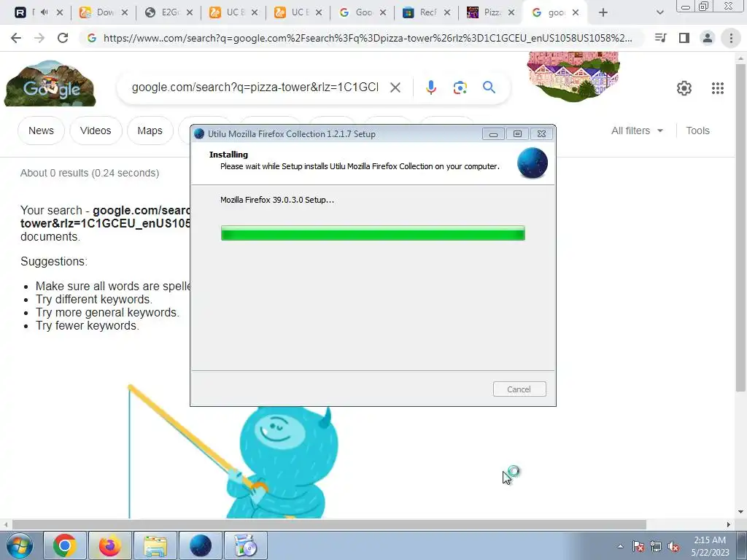
Task: Open the Tools option
Action: click(697, 131)
